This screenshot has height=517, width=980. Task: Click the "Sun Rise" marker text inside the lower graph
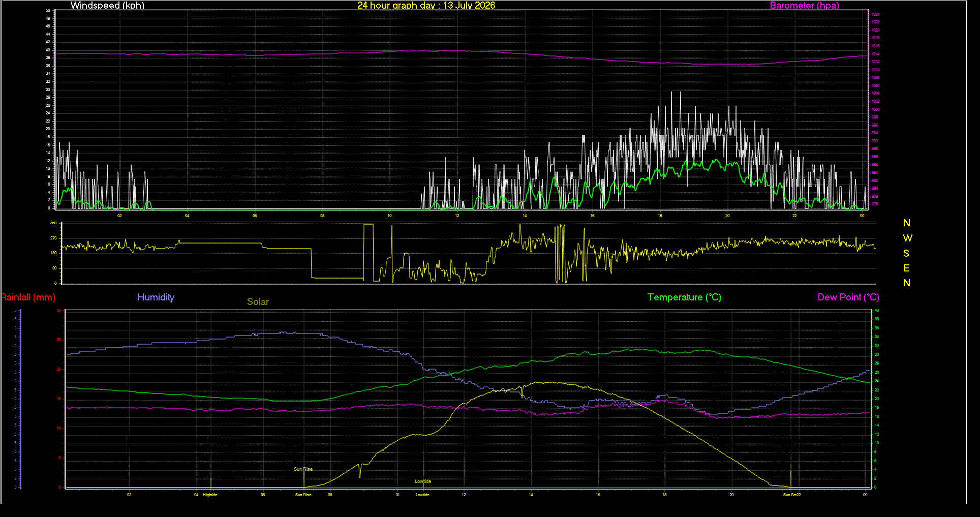click(x=303, y=469)
